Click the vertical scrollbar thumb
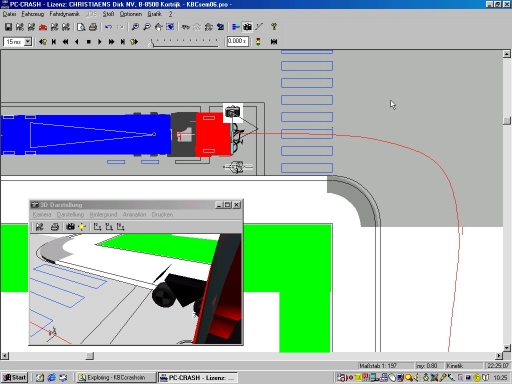The height and width of the screenshot is (384, 512). 507,121
